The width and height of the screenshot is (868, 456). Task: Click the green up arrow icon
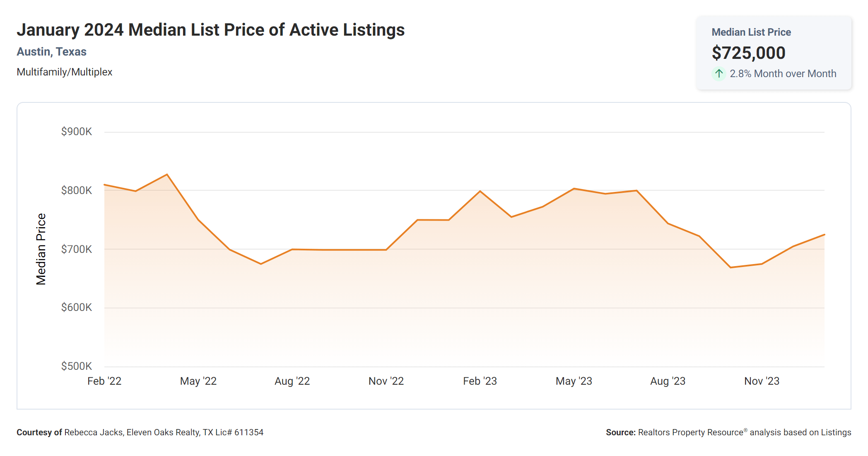(719, 74)
